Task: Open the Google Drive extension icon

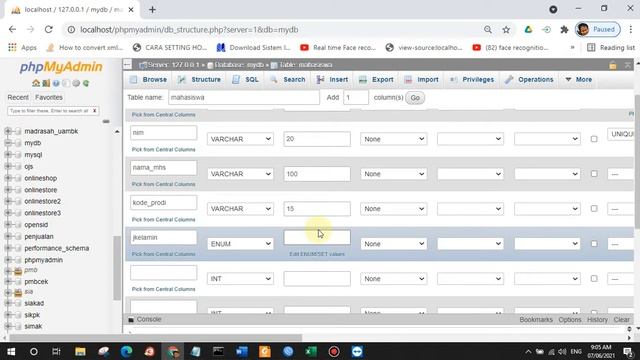Action: click(x=528, y=29)
